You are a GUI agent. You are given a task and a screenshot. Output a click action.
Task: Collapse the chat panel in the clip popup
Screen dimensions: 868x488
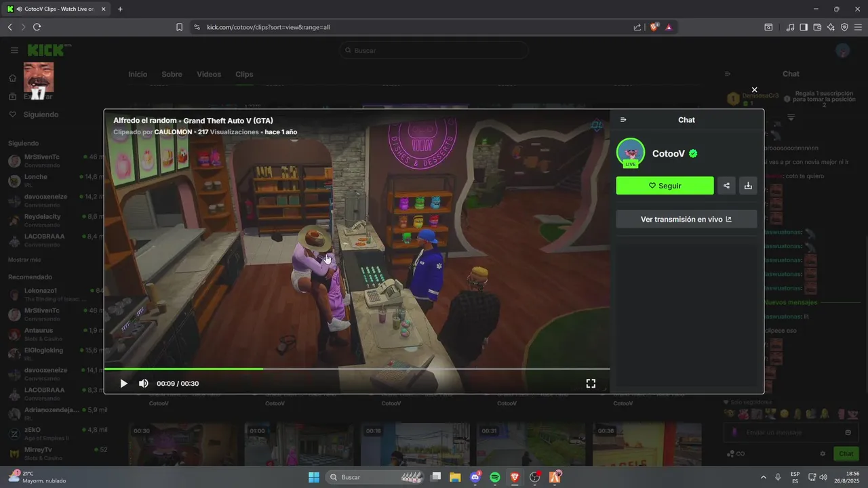coord(623,120)
